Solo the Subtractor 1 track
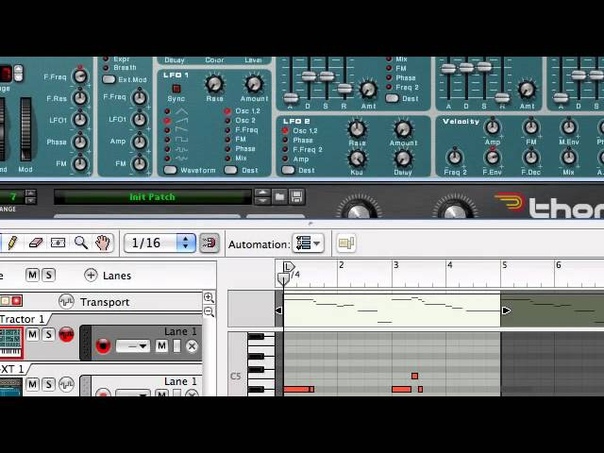Image resolution: width=604 pixels, height=453 pixels. [49, 334]
